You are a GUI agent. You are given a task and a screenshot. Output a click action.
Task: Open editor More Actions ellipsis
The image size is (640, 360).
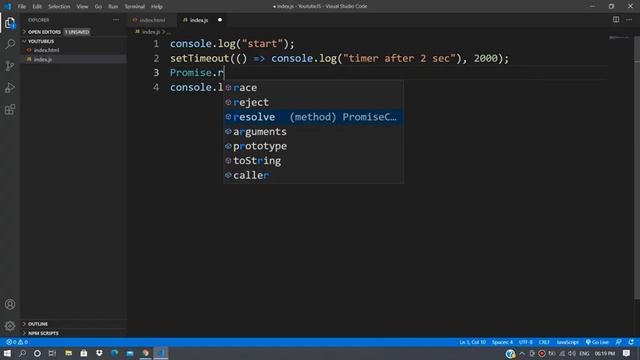click(x=629, y=20)
